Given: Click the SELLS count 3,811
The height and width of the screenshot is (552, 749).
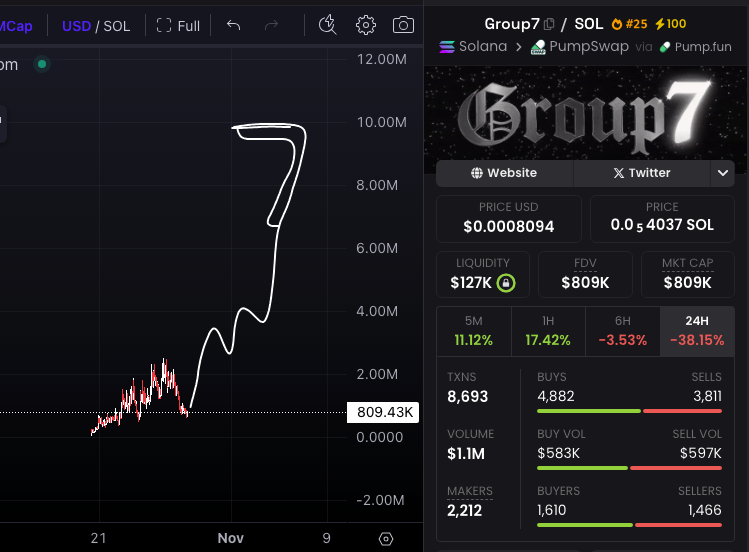Looking at the screenshot, I should [x=707, y=396].
